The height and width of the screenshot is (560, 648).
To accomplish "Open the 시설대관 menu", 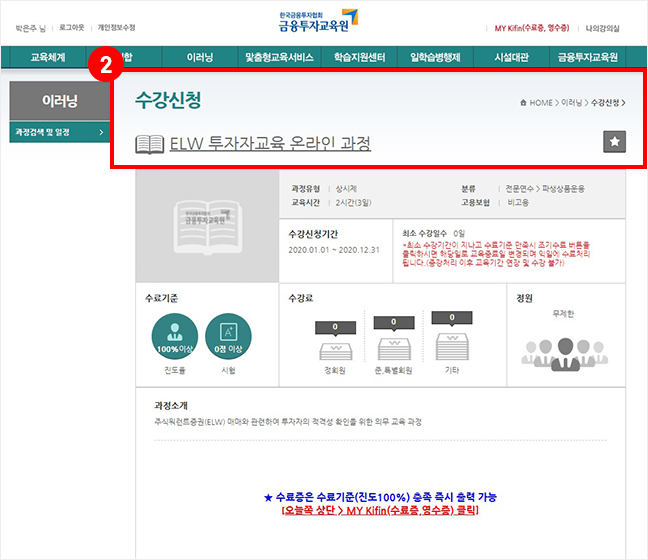I will 512,57.
